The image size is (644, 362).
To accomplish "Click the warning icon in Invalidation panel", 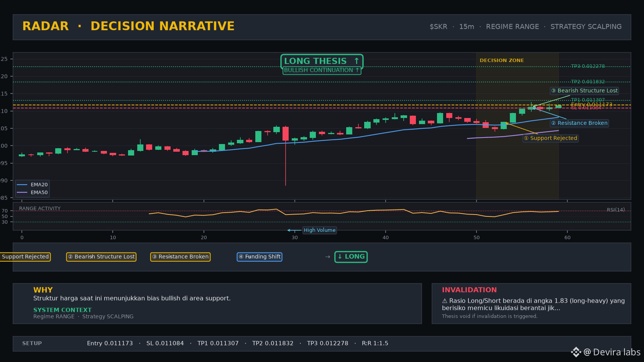I will (445, 301).
